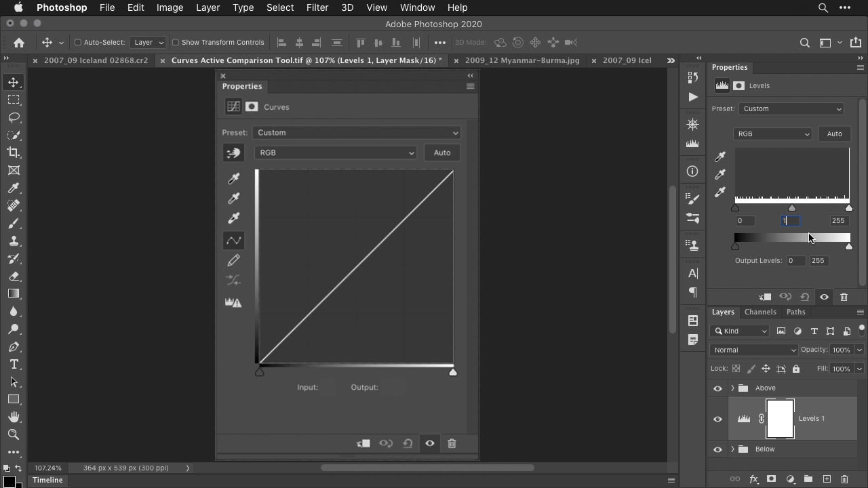Expand the Above layer group
Image resolution: width=868 pixels, height=488 pixels.
click(732, 388)
